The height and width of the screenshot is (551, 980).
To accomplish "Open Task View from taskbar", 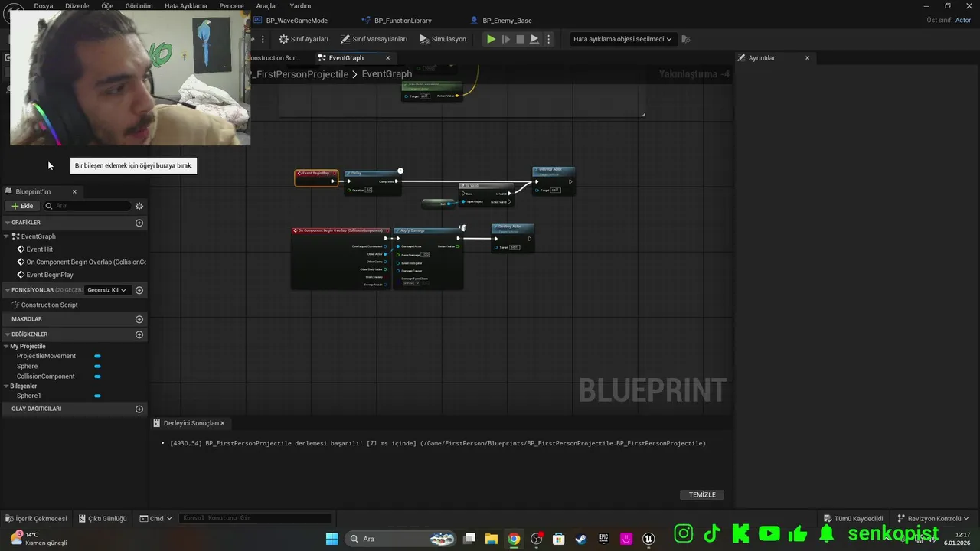I will coord(469,539).
